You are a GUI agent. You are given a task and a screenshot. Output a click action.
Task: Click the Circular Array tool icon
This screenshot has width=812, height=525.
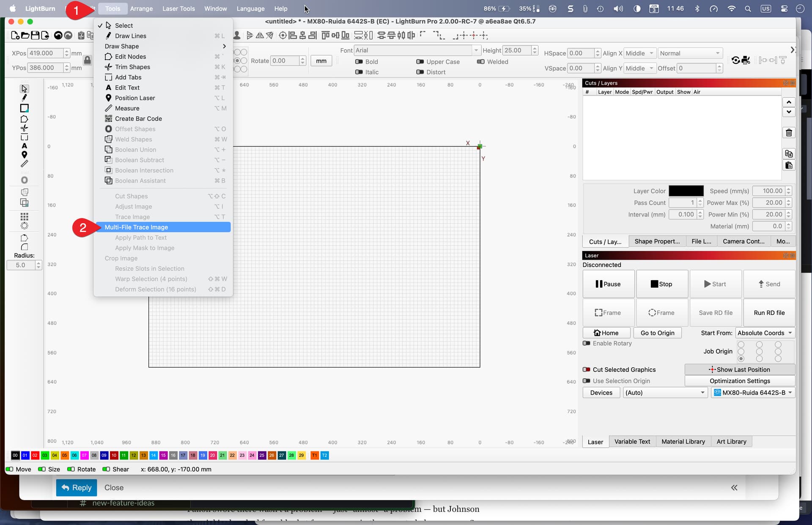pyautogui.click(x=24, y=226)
